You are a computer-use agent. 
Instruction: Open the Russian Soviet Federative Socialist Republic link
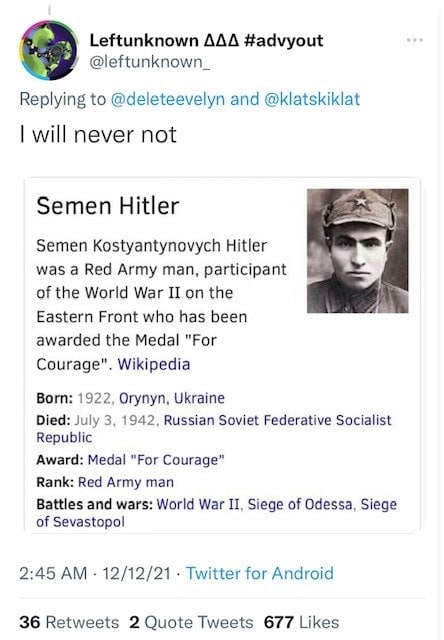coord(214,429)
